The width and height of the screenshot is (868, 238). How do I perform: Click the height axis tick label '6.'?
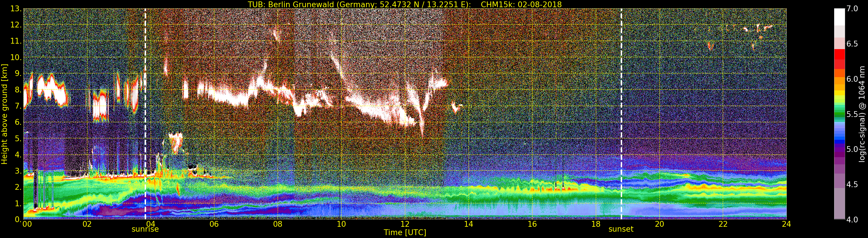(x=18, y=122)
